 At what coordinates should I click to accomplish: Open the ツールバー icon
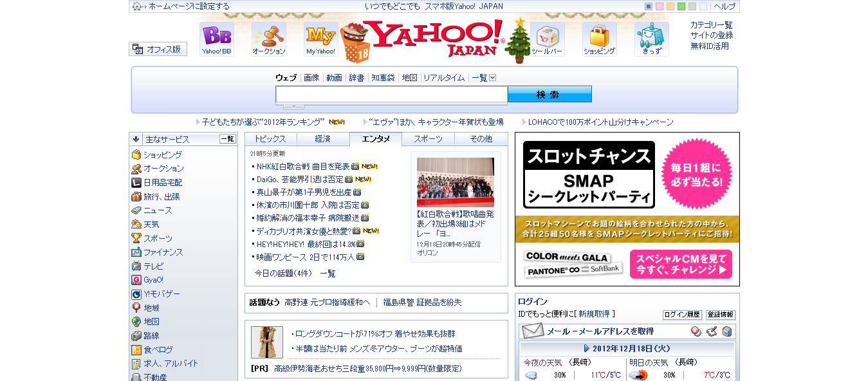click(548, 39)
